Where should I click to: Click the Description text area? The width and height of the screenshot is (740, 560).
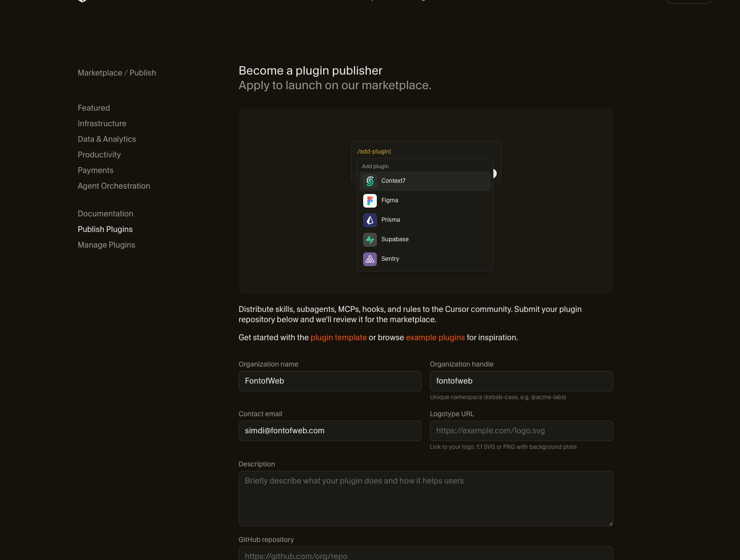coord(426,499)
